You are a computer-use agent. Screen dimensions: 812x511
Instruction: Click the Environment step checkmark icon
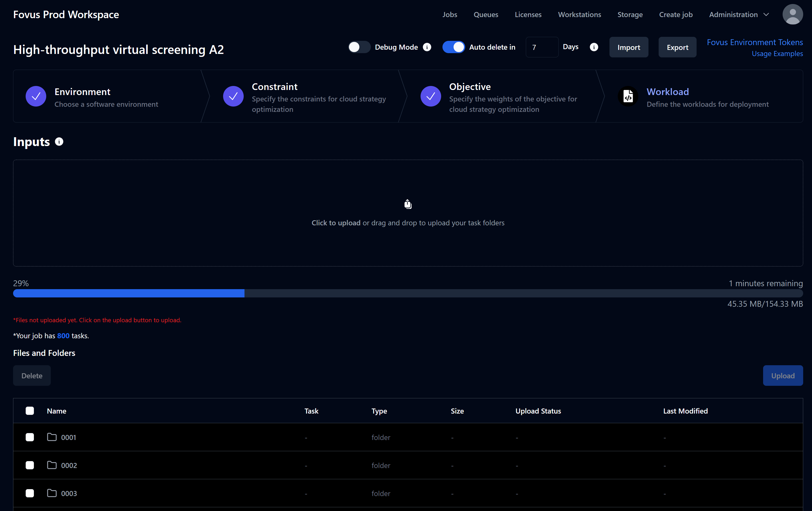click(x=36, y=96)
